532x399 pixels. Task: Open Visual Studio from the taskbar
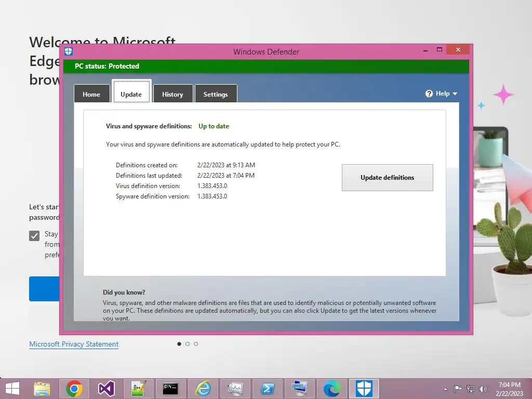pyautogui.click(x=106, y=389)
